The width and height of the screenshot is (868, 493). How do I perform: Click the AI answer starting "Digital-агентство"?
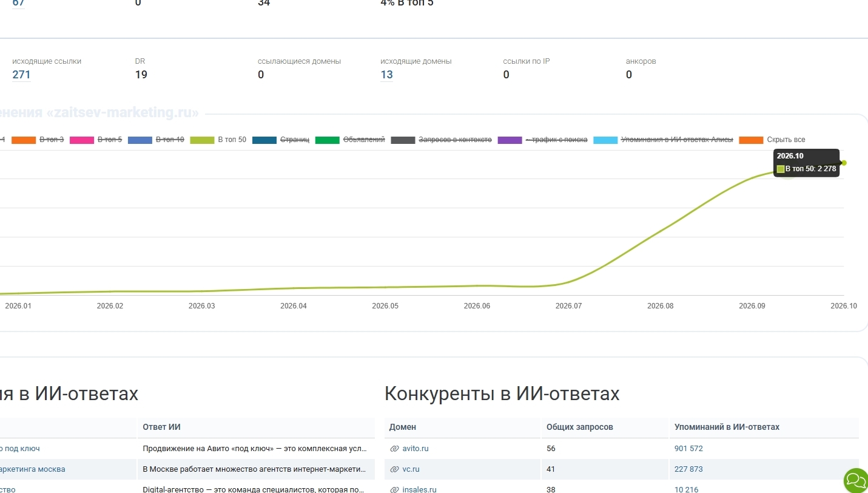[x=255, y=489]
